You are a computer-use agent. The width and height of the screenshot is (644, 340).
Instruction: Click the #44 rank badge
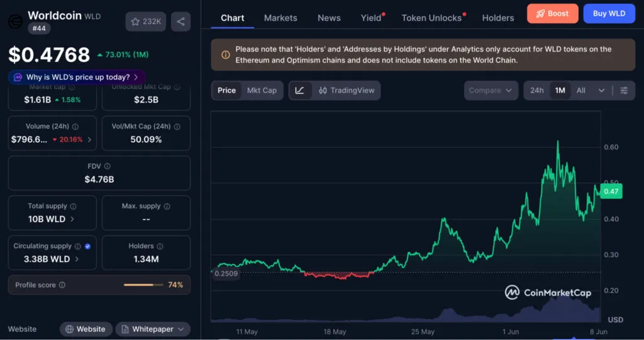[x=40, y=28]
